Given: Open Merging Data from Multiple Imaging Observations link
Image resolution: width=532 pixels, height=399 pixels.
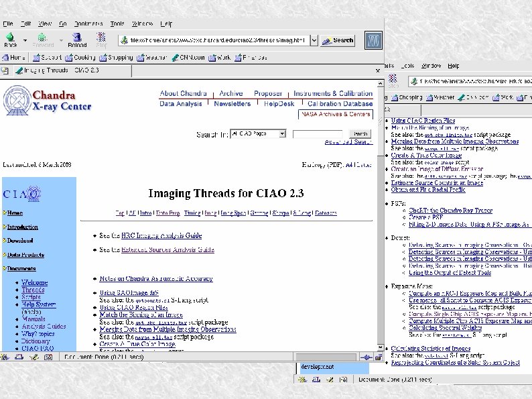Looking at the screenshot, I should (168, 329).
